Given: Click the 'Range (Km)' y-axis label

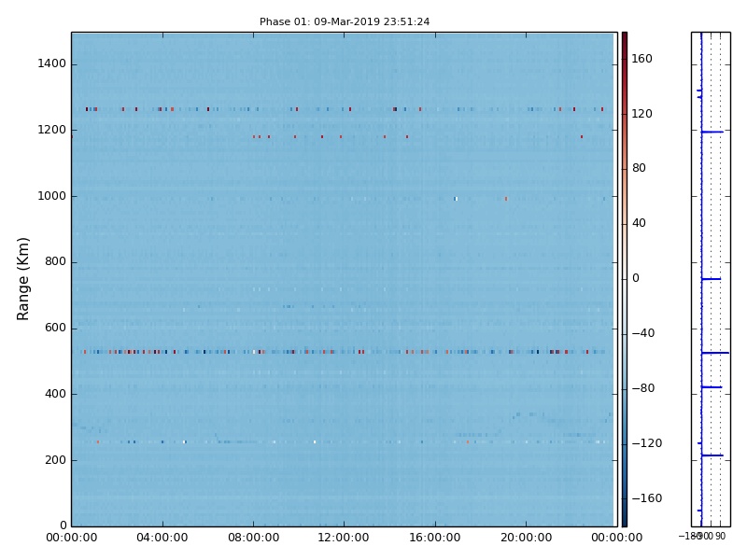Looking at the screenshot, I should point(22,279).
